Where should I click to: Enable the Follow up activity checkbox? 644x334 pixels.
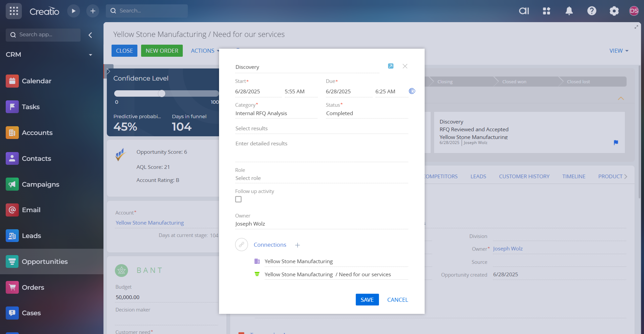pyautogui.click(x=239, y=199)
